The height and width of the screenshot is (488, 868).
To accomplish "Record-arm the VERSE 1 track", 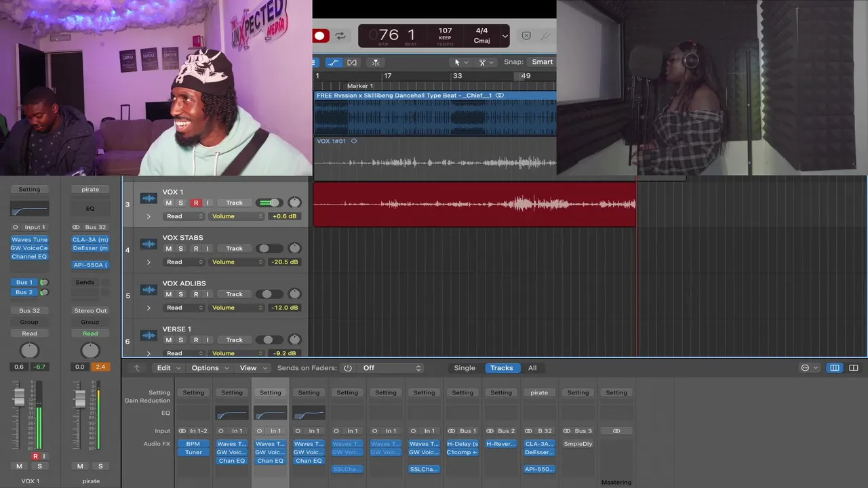I will tap(196, 340).
